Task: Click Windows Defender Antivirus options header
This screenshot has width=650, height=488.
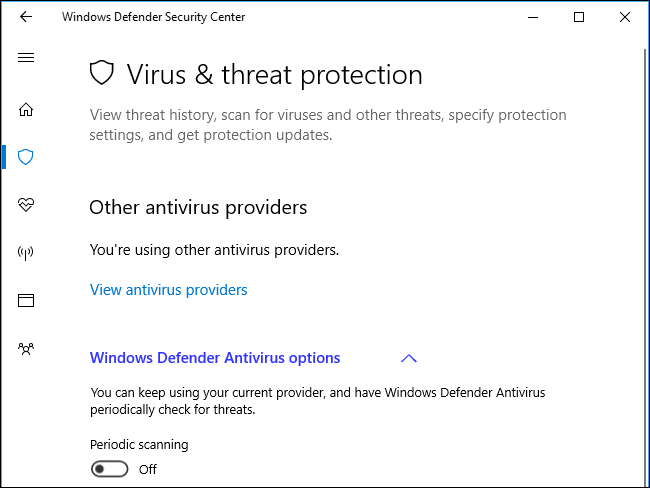Action: (215, 358)
